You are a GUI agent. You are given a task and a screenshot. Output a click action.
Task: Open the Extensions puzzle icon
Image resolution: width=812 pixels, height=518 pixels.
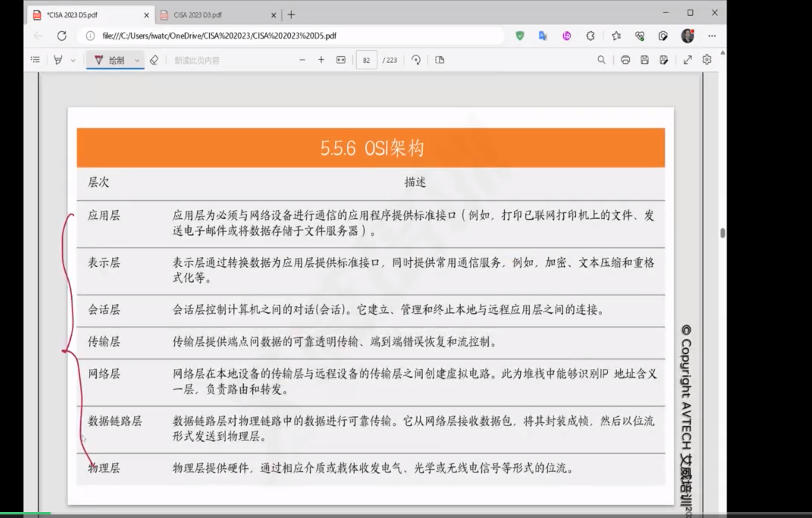[590, 36]
